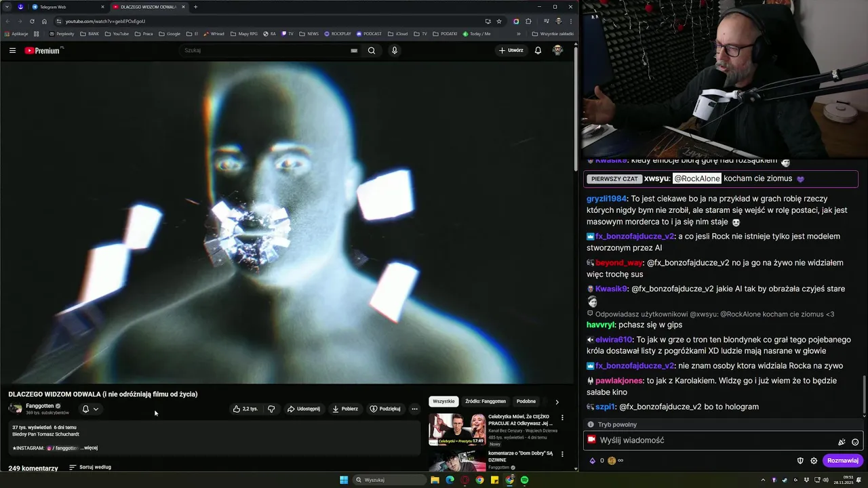The height and width of the screenshot is (488, 868).
Task: Click the Windows taskbar Wyszukaj search box
Action: pos(390,480)
